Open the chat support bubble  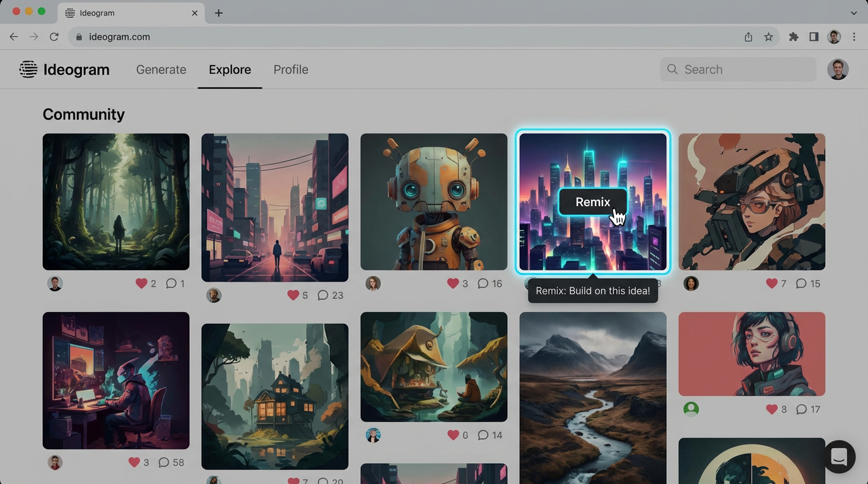click(839, 456)
